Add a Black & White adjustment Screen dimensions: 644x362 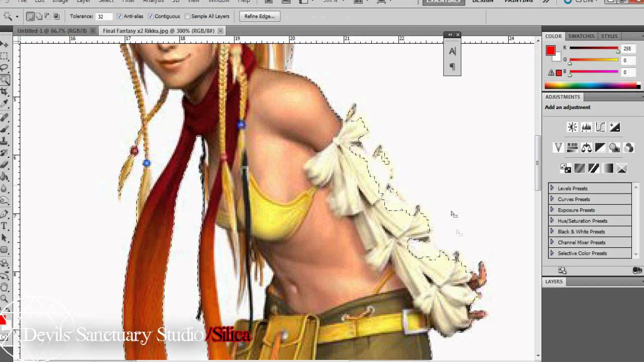coord(600,147)
